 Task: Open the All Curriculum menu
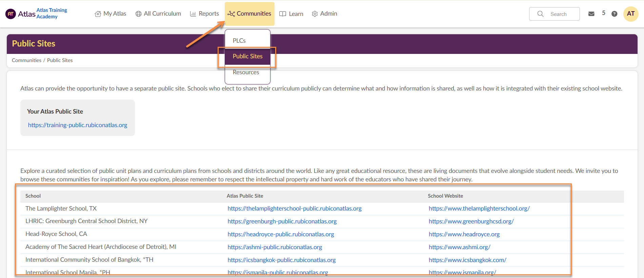click(x=158, y=14)
